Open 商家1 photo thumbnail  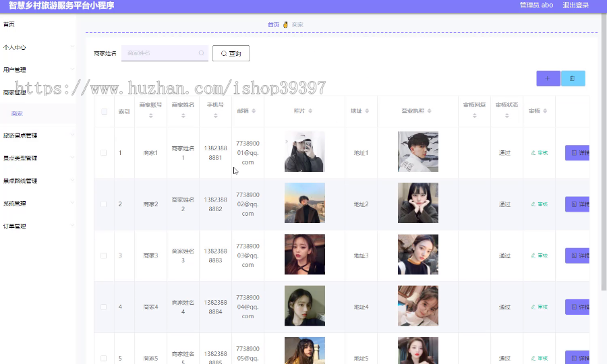coord(305,152)
